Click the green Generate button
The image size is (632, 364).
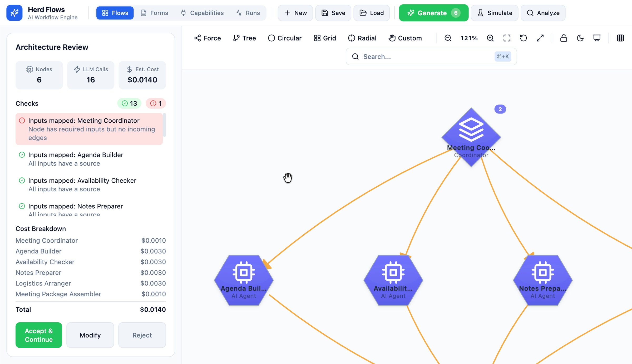click(x=434, y=13)
